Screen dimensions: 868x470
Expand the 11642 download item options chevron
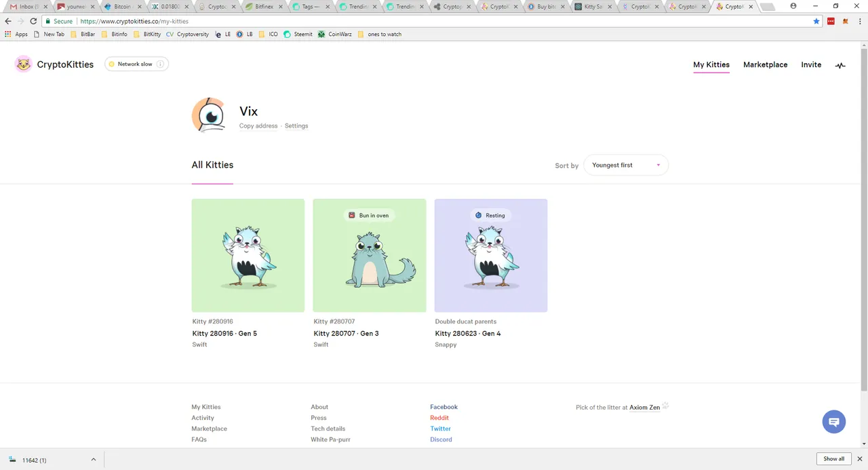(x=94, y=460)
